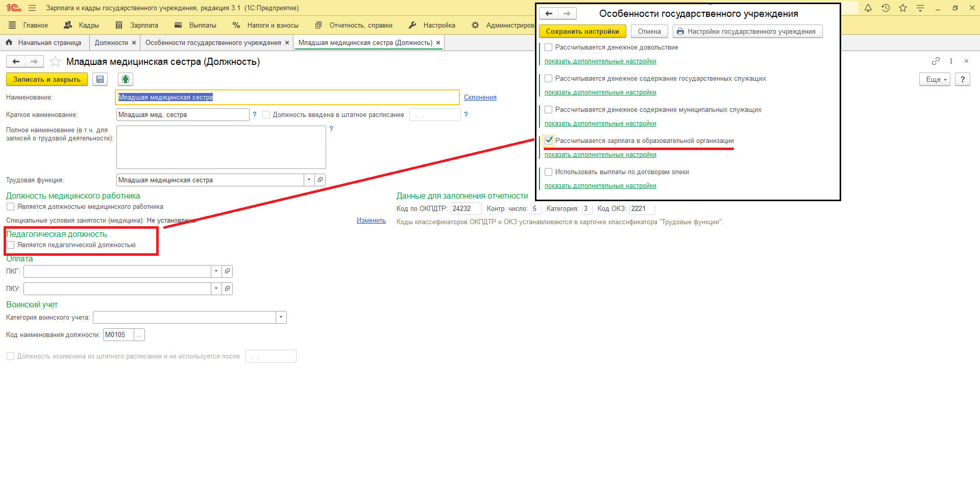Expand the Трудовая функция dropdown arrow
Screen dimensions: 980x481
pos(309,180)
